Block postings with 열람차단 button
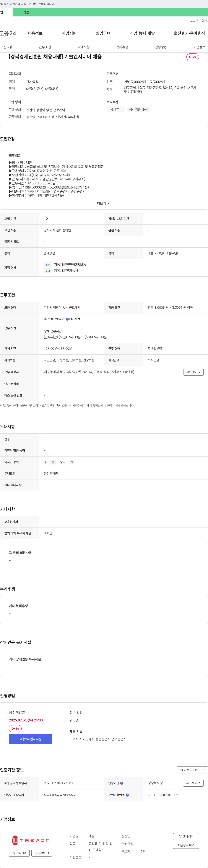 (x=42, y=853)
